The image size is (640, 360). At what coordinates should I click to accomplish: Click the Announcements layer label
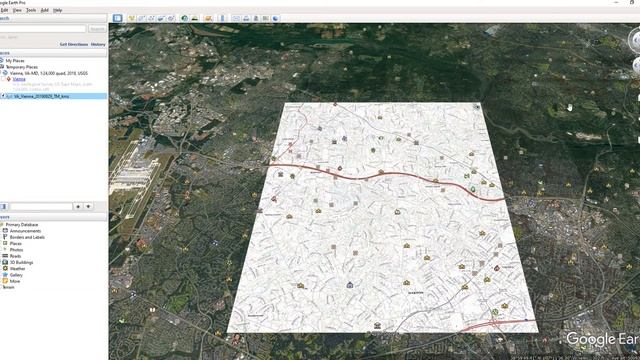(x=25, y=231)
